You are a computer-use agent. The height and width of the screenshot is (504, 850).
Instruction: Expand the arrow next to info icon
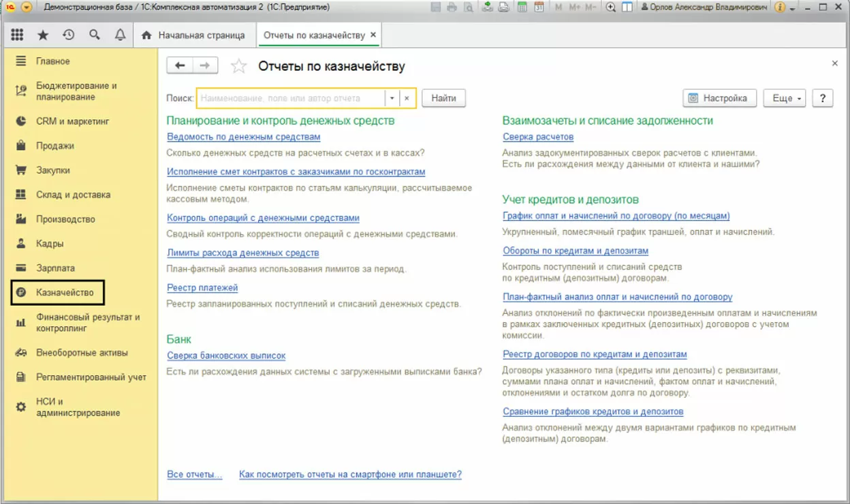(791, 9)
